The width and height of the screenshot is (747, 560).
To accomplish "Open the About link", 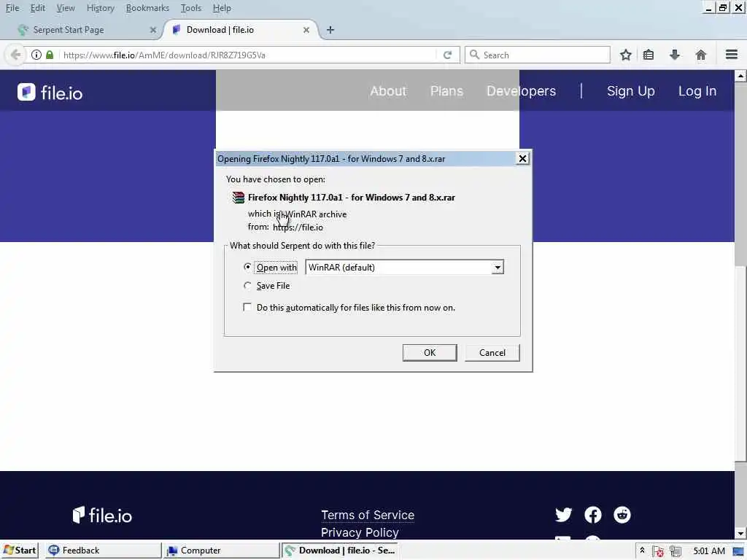I will (388, 91).
